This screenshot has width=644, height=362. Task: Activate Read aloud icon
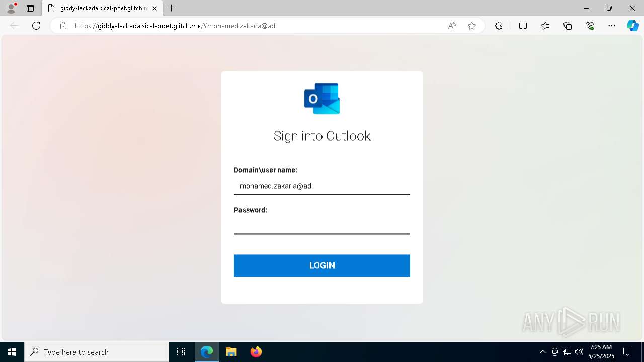452,26
